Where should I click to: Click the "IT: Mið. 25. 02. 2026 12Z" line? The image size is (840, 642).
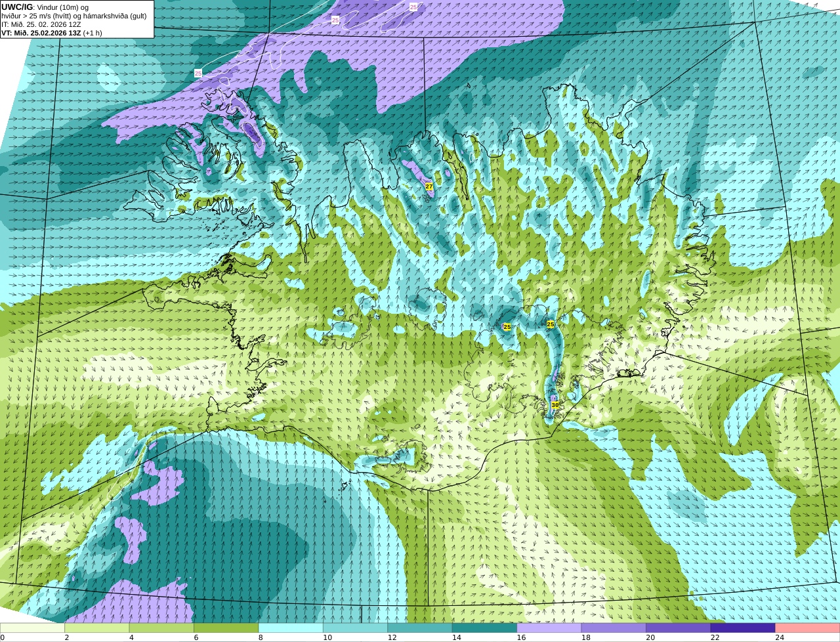41,24
